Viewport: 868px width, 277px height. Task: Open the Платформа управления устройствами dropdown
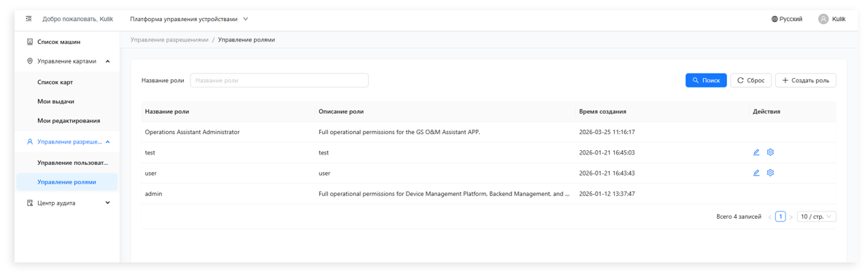coord(189,19)
